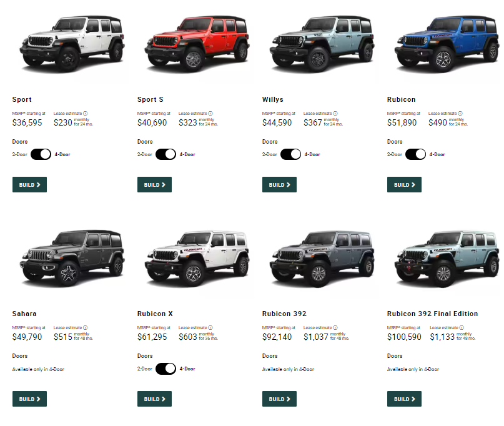Click the Sahara lease estimate info icon

pos(85,327)
